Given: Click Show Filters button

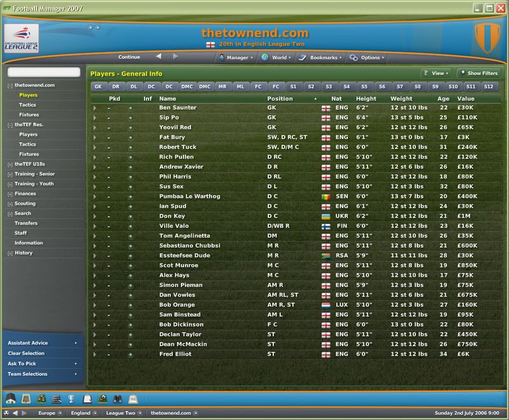Looking at the screenshot, I should point(478,73).
